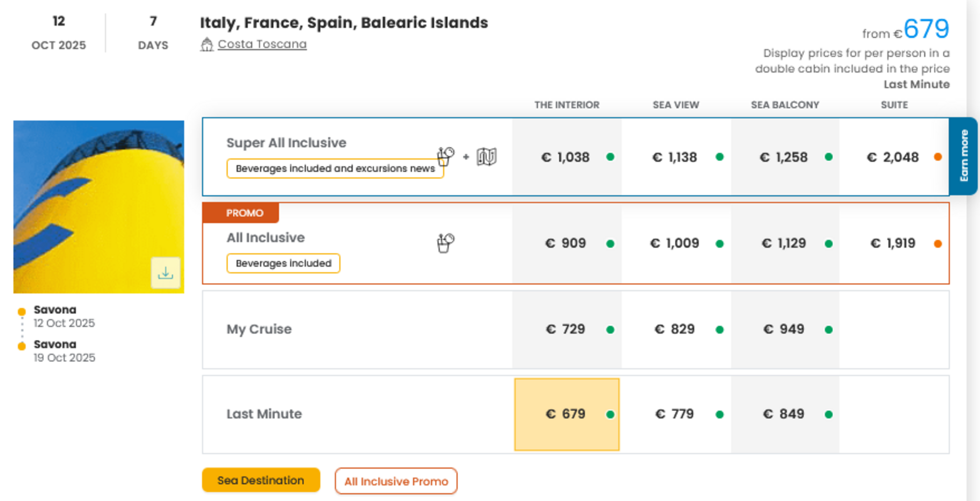Click the orange availability dot for €1,919 suite
This screenshot has height=501, width=980.
click(937, 244)
